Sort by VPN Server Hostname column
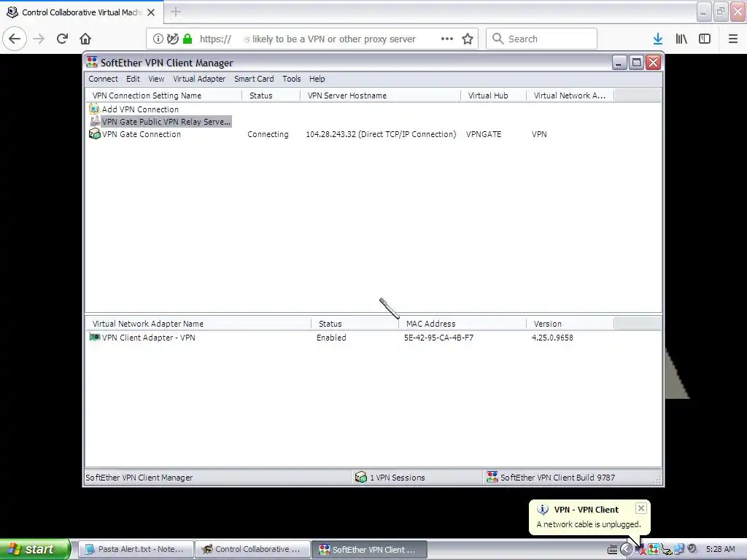 coord(381,96)
